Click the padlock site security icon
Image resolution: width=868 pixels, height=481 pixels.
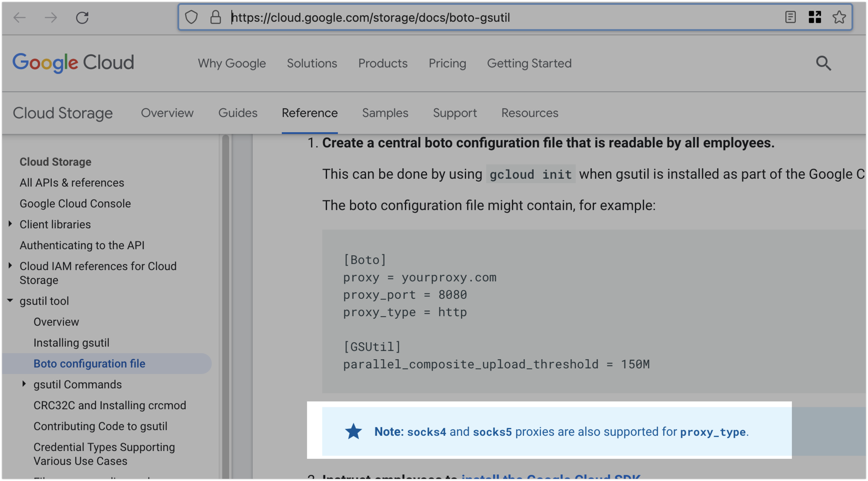[215, 17]
